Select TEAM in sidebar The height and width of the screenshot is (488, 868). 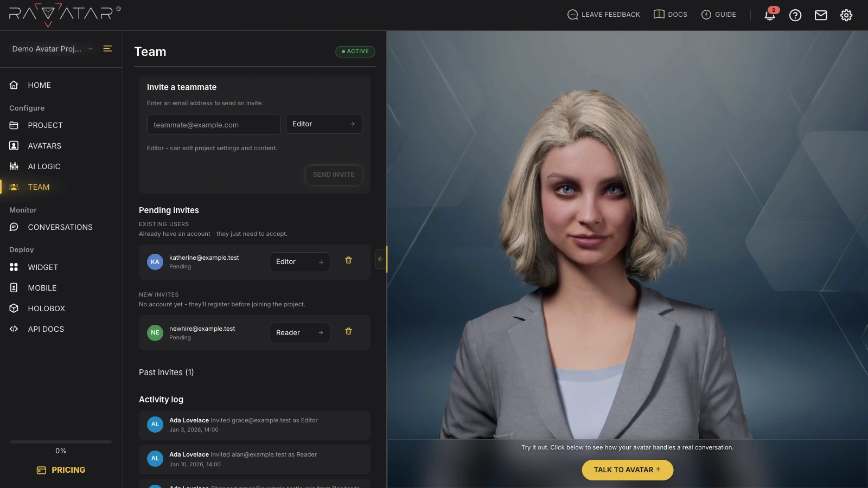coord(39,187)
